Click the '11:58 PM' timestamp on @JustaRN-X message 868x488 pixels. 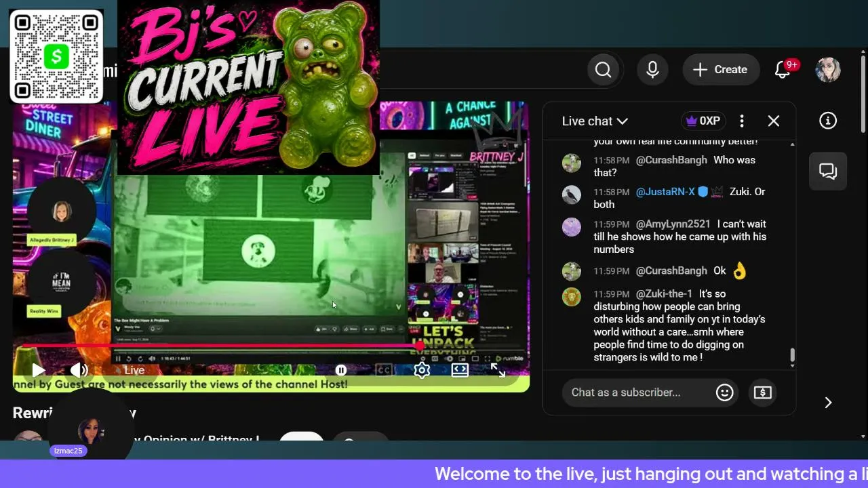click(612, 192)
